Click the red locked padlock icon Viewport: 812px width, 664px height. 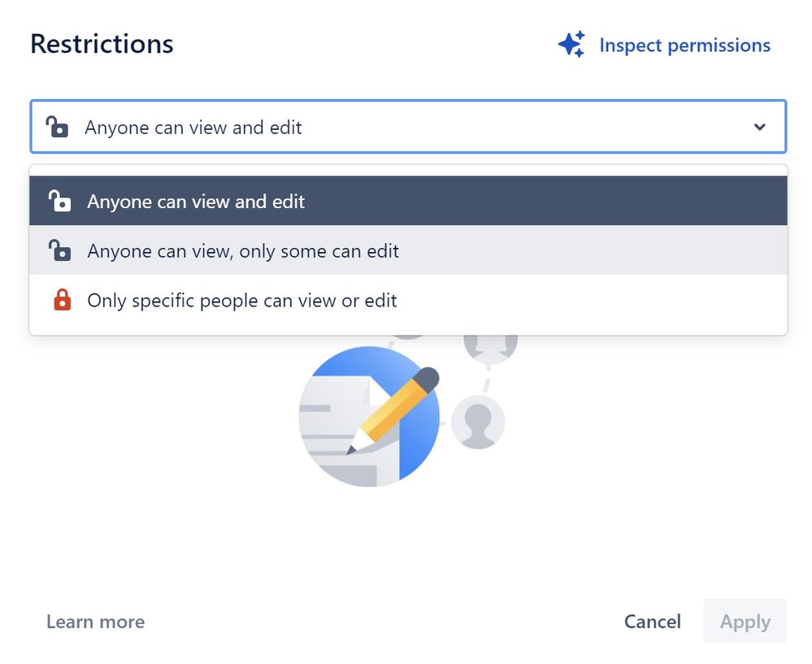tap(62, 300)
